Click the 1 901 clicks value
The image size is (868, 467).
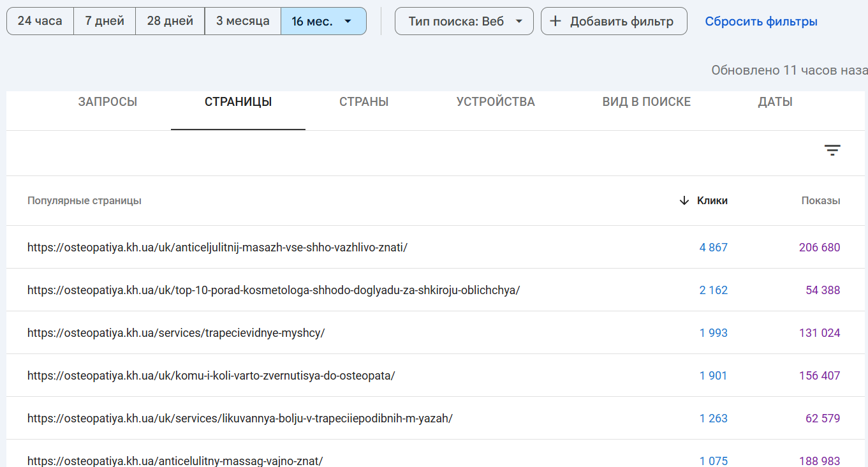[x=714, y=376]
